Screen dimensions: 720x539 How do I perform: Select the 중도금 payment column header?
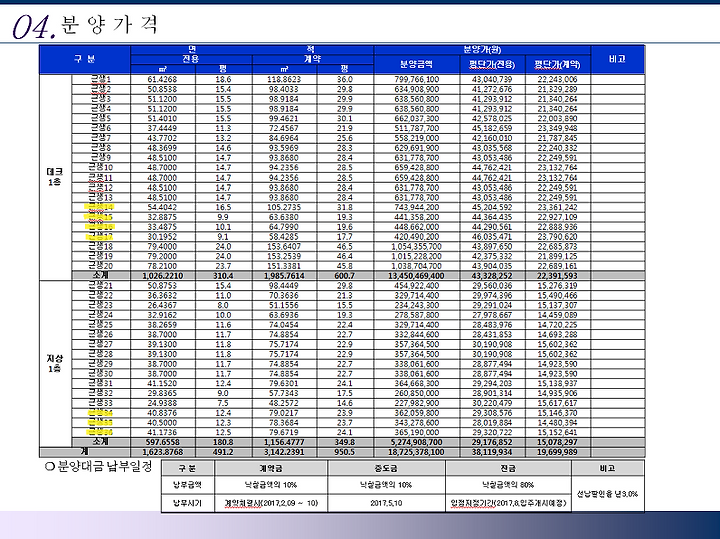pyautogui.click(x=386, y=468)
